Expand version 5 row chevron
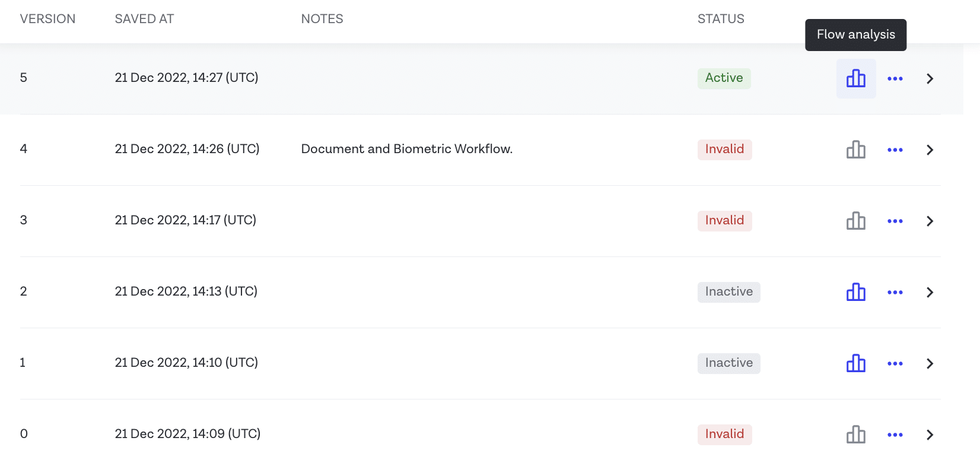Image resolution: width=980 pixels, height=463 pixels. [x=930, y=78]
